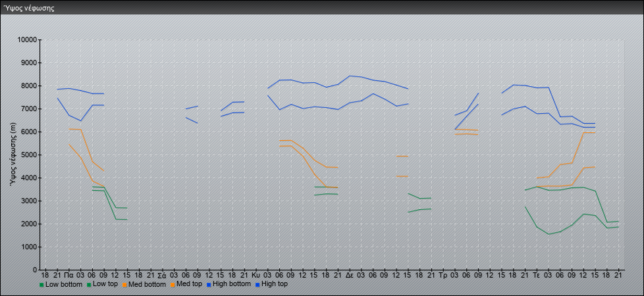Click the Πα day marker on x-axis
This screenshot has width=644, height=296.
pyautogui.click(x=68, y=276)
